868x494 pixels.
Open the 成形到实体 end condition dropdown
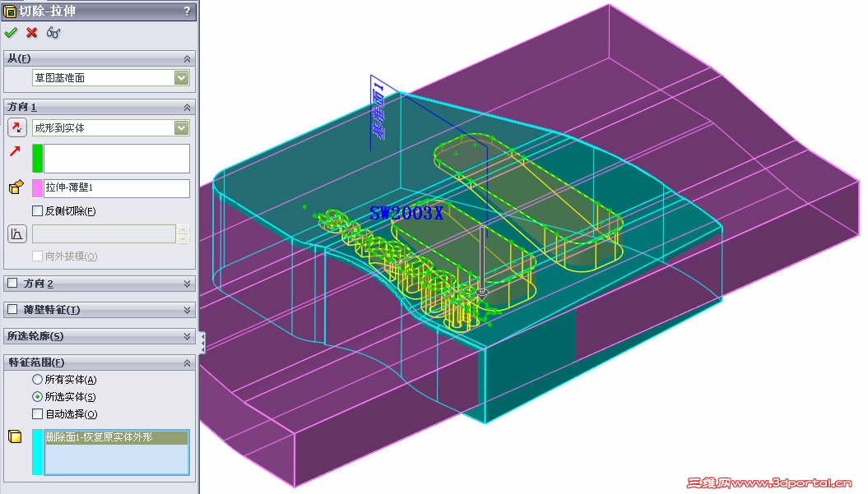point(181,127)
